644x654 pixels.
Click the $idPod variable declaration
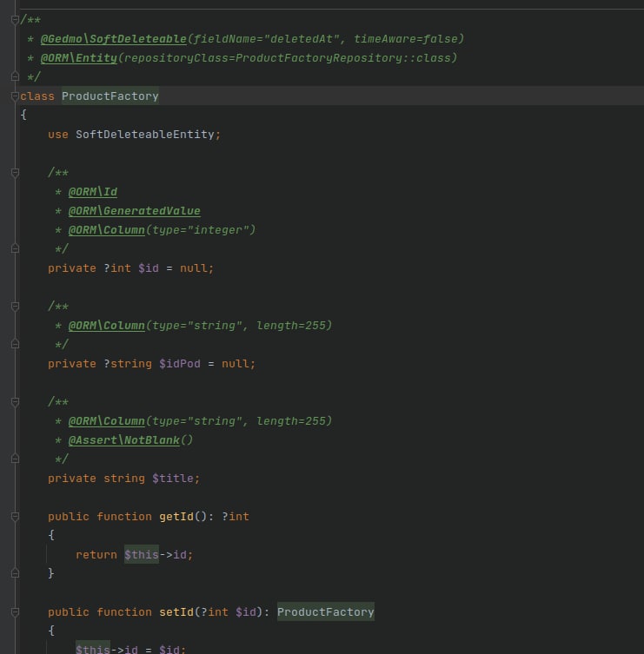(180, 364)
